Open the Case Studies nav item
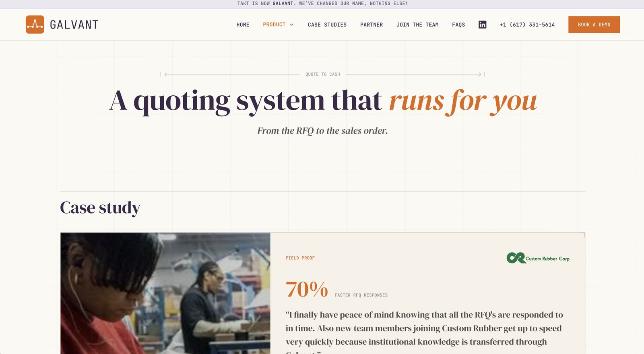This screenshot has width=644, height=354. point(327,25)
